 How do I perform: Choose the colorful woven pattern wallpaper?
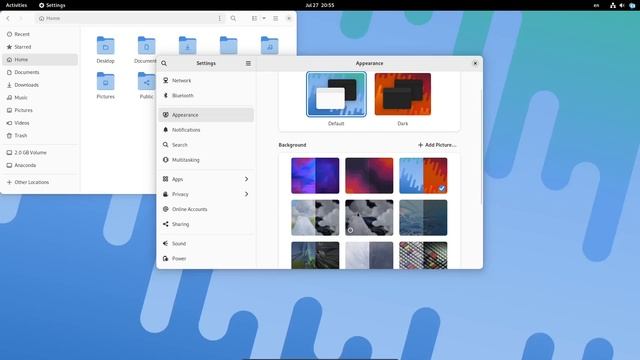click(423, 255)
